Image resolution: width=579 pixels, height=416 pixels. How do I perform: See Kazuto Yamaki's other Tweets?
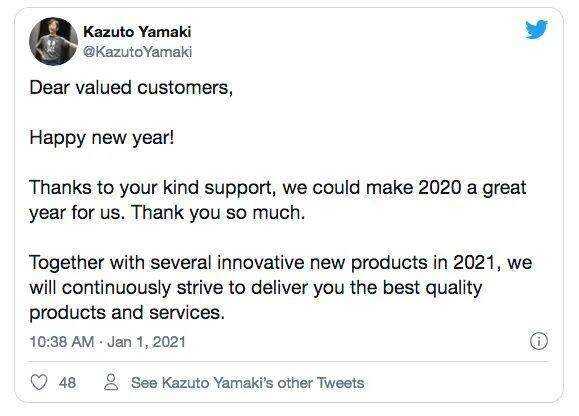pyautogui.click(x=247, y=383)
